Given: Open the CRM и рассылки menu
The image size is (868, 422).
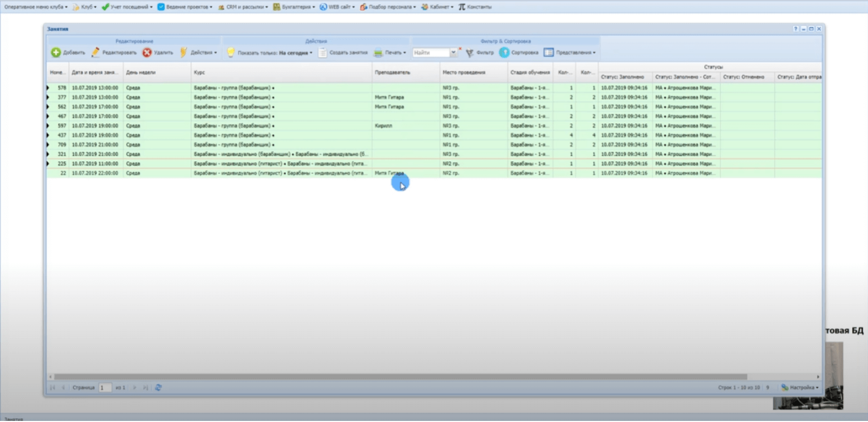Looking at the screenshot, I should click(243, 7).
